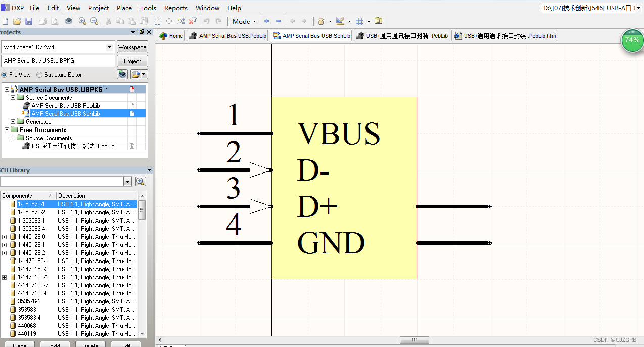The width and height of the screenshot is (644, 347).
Task: Select component 353583-1 in the components list
Action: pyautogui.click(x=30, y=310)
